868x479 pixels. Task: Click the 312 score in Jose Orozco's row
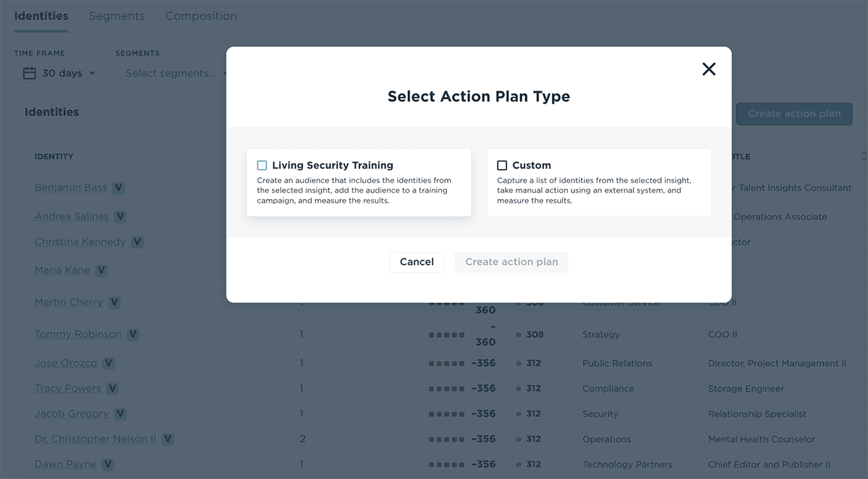(534, 363)
